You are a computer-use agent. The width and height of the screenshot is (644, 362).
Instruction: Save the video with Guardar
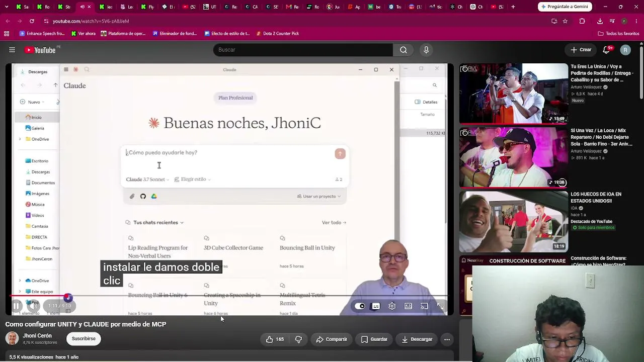[x=374, y=339]
